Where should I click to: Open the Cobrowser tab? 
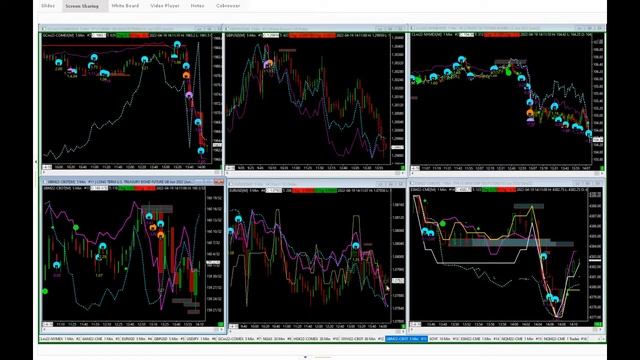pyautogui.click(x=228, y=6)
